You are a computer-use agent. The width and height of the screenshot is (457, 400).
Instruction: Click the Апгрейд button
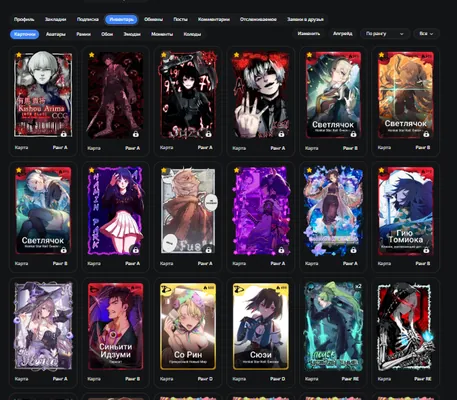[x=342, y=34]
